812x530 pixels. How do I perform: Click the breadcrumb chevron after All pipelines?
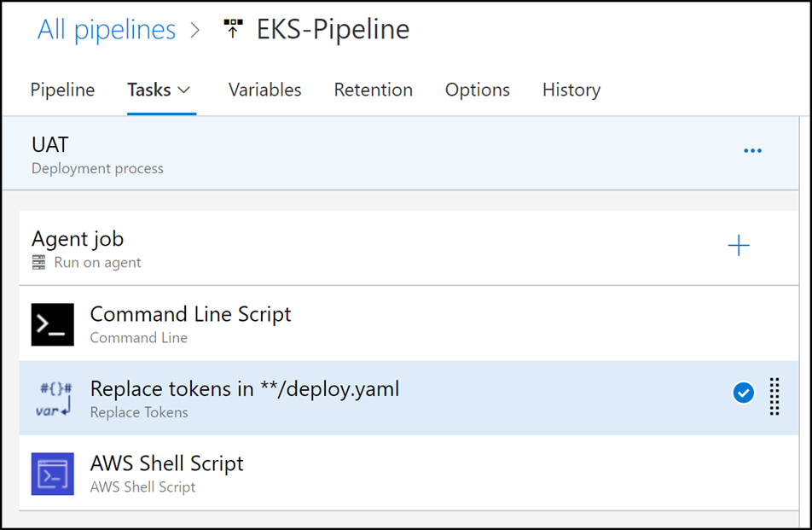[195, 30]
